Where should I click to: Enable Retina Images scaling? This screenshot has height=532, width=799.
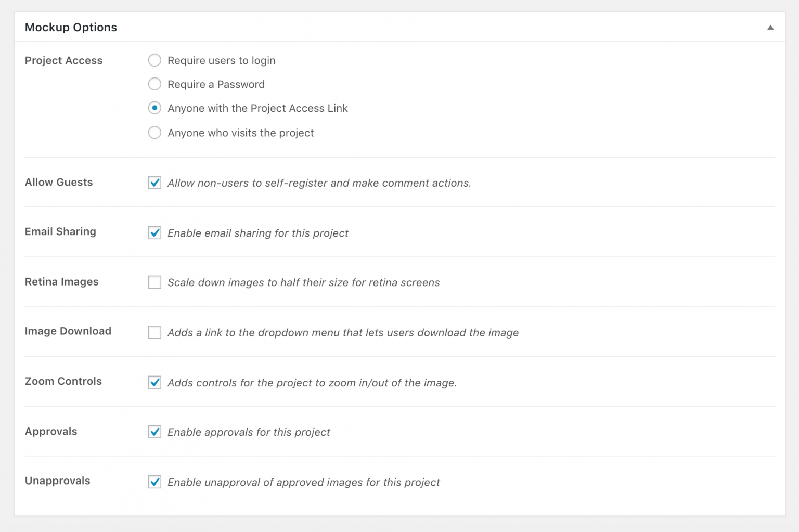(x=154, y=282)
